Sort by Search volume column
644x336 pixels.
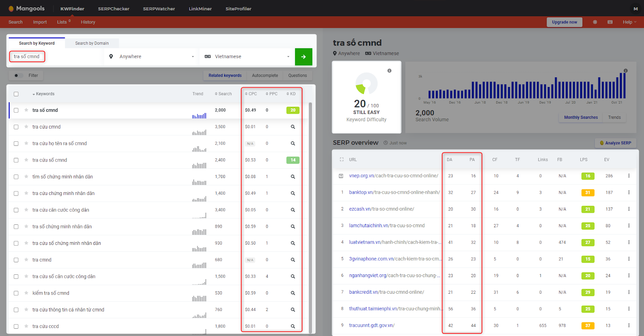point(223,94)
